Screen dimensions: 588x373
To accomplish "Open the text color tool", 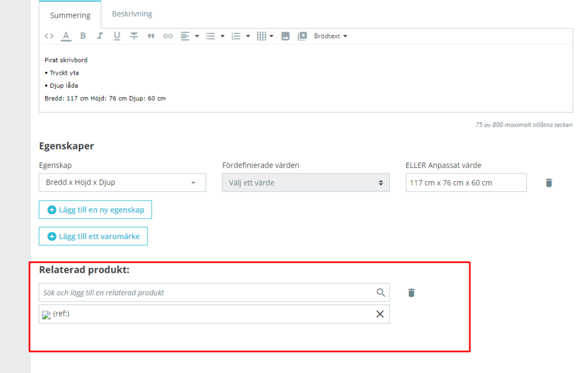I will [x=66, y=36].
